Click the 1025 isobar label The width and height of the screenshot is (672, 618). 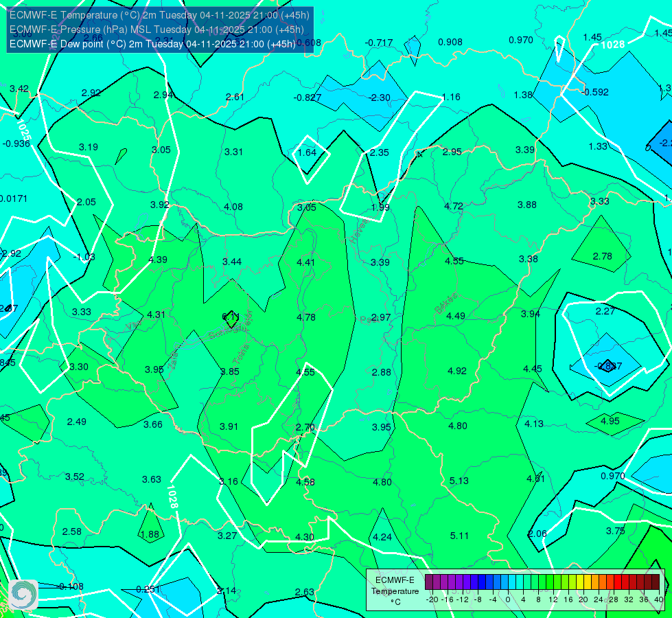(24, 130)
